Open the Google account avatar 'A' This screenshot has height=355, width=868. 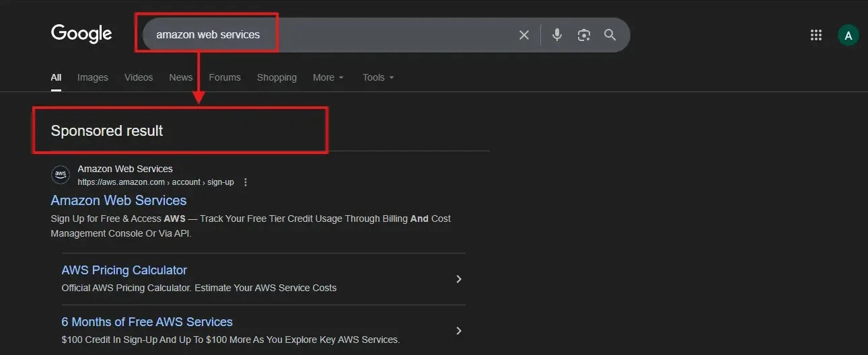[x=848, y=35]
